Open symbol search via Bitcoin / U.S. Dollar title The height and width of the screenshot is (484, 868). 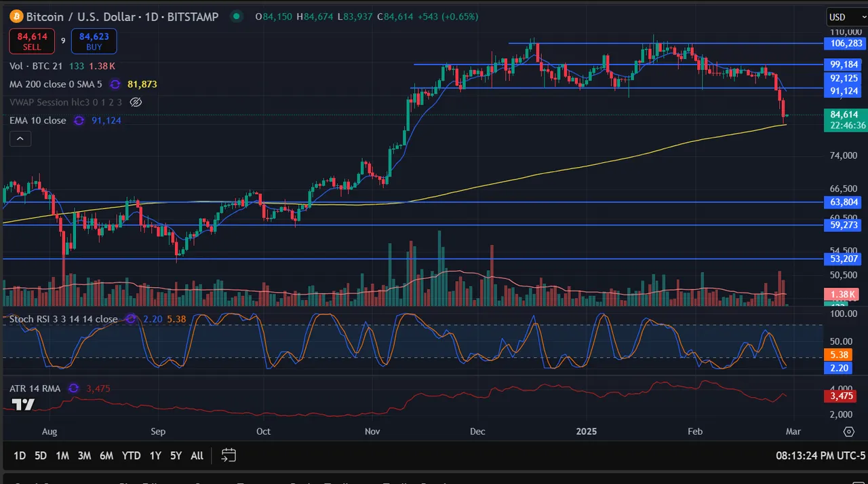(x=123, y=16)
